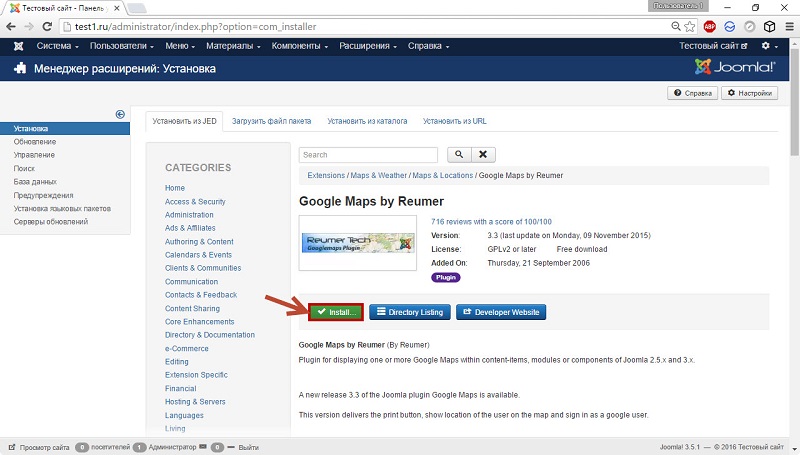Click the browser address bar URL
Screen dimensions: 800x455
click(195, 27)
